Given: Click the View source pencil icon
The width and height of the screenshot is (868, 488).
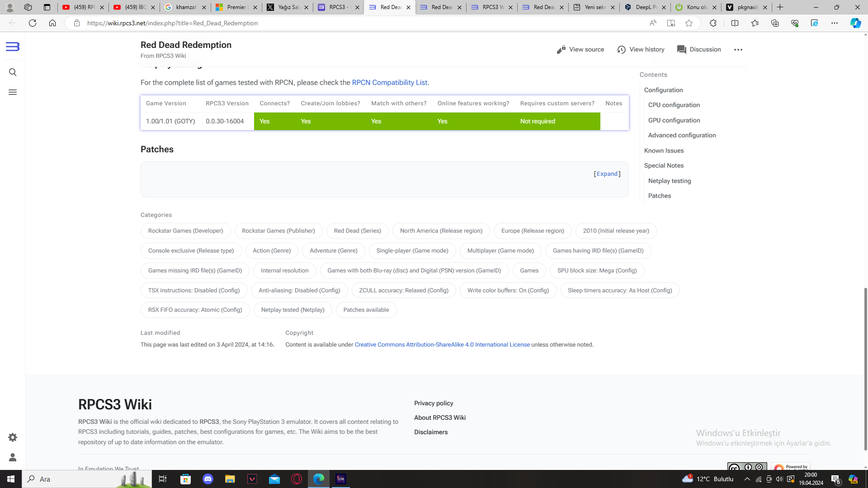Looking at the screenshot, I should coord(561,50).
